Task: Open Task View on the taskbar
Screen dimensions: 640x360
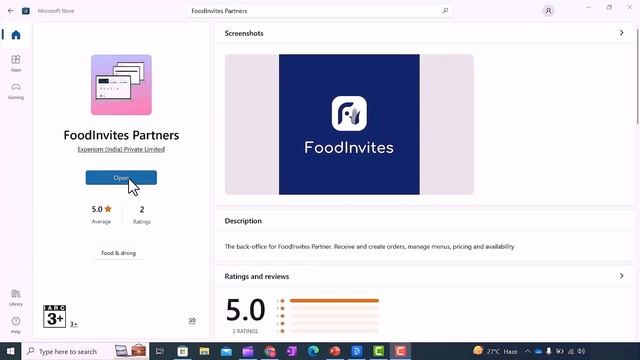Action: pyautogui.click(x=160, y=351)
